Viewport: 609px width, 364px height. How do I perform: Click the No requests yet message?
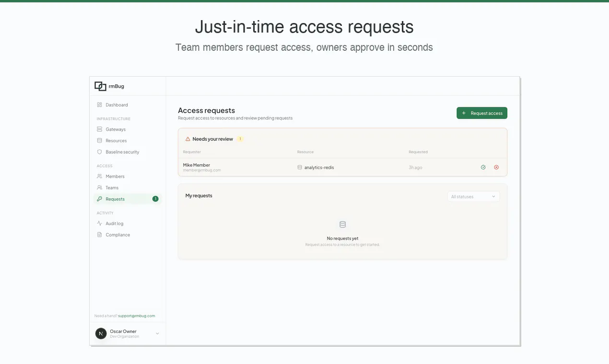[x=342, y=238]
